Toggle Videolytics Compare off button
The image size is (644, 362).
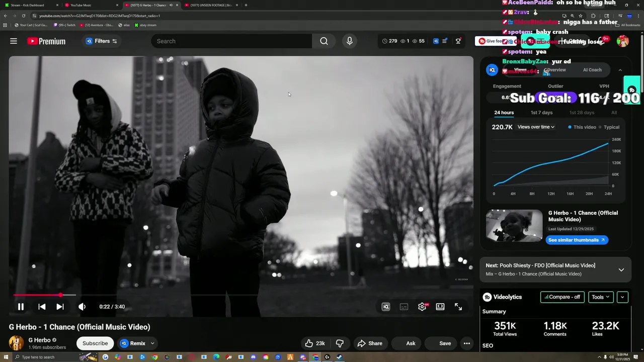(562, 297)
